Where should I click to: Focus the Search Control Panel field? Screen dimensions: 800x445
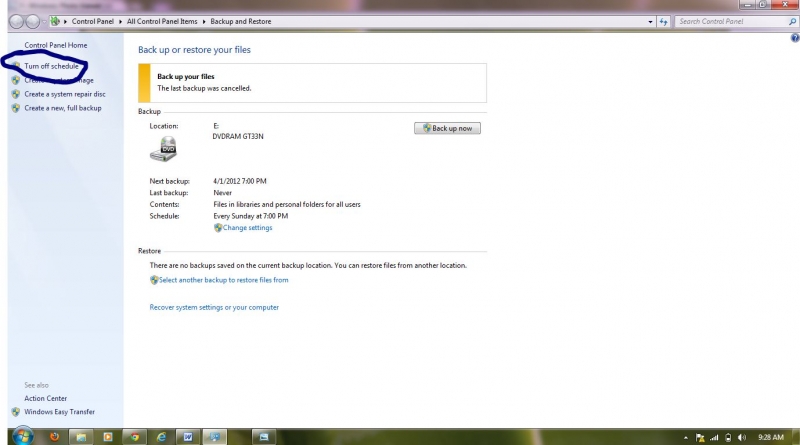coord(725,21)
